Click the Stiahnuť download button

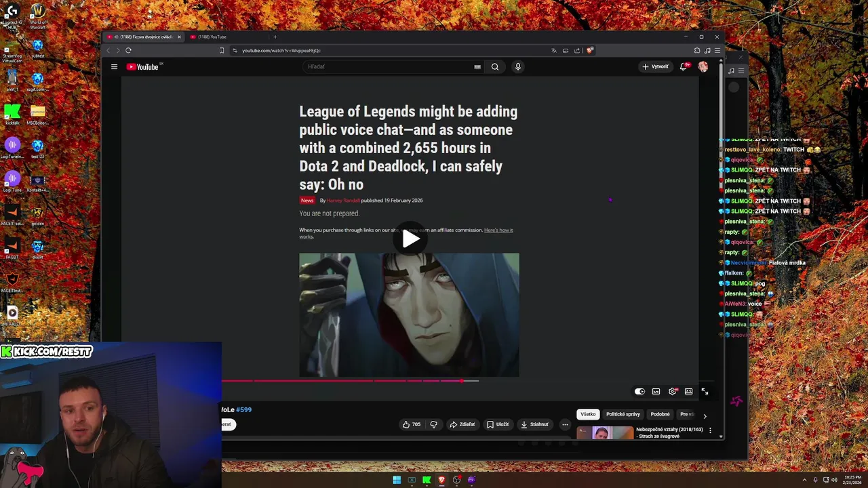(534, 424)
